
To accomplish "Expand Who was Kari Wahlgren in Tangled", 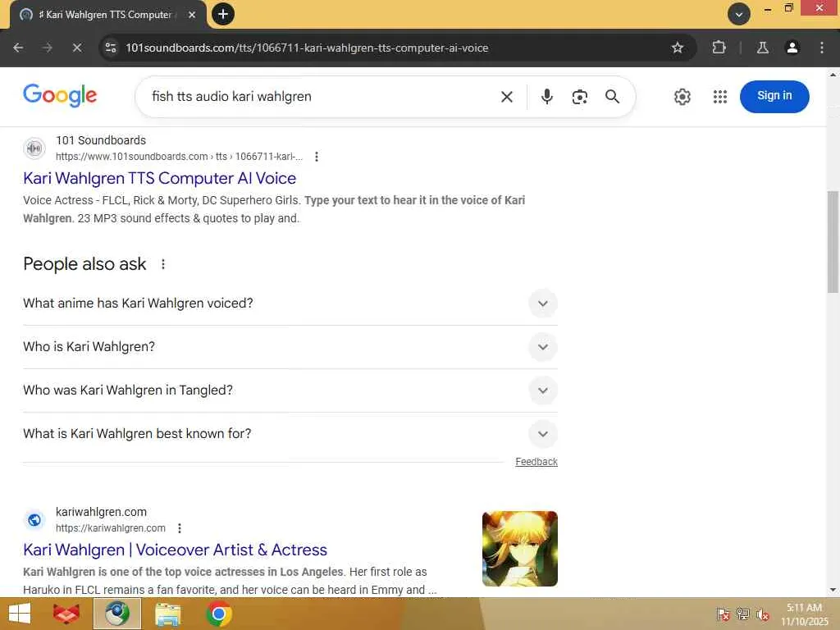I will (x=290, y=390).
